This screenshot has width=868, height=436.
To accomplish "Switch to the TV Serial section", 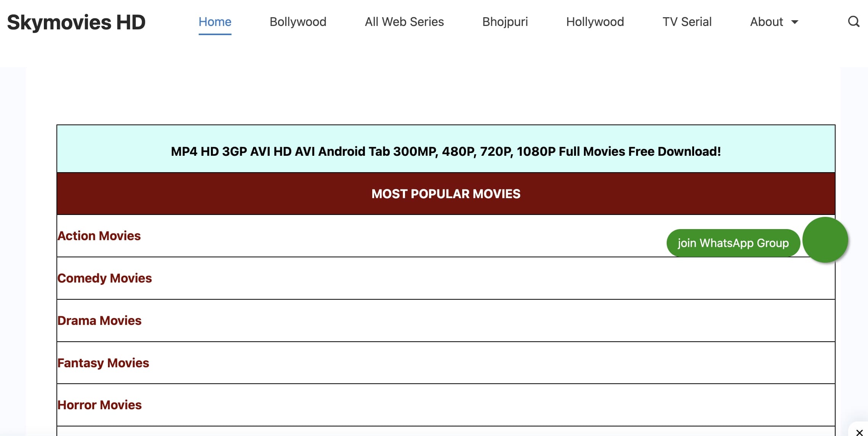I will tap(687, 22).
